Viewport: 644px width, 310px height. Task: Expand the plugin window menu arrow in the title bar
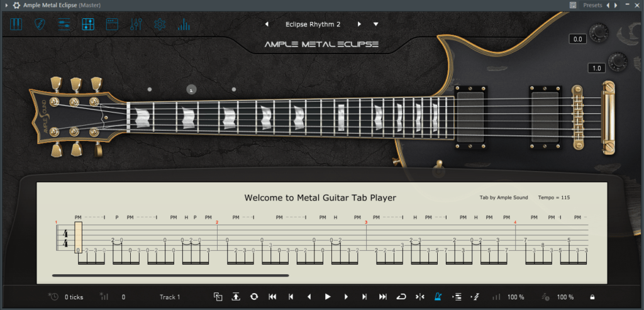[6, 5]
